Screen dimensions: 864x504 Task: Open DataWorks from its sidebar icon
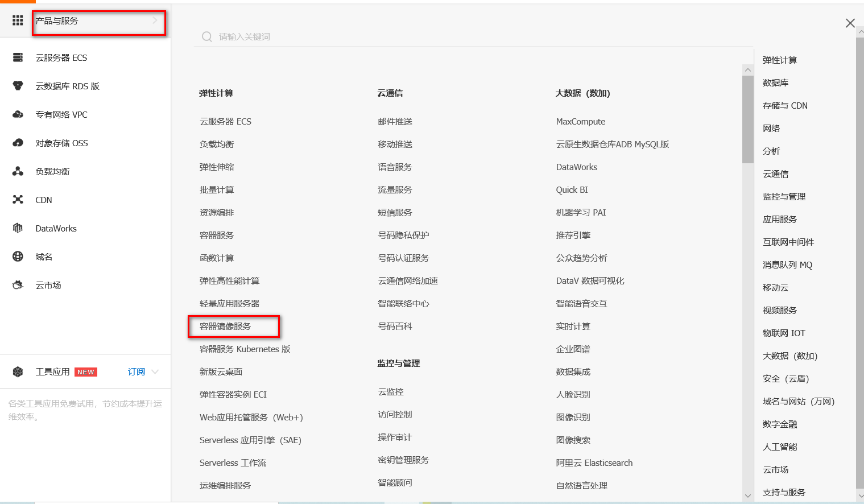click(18, 228)
